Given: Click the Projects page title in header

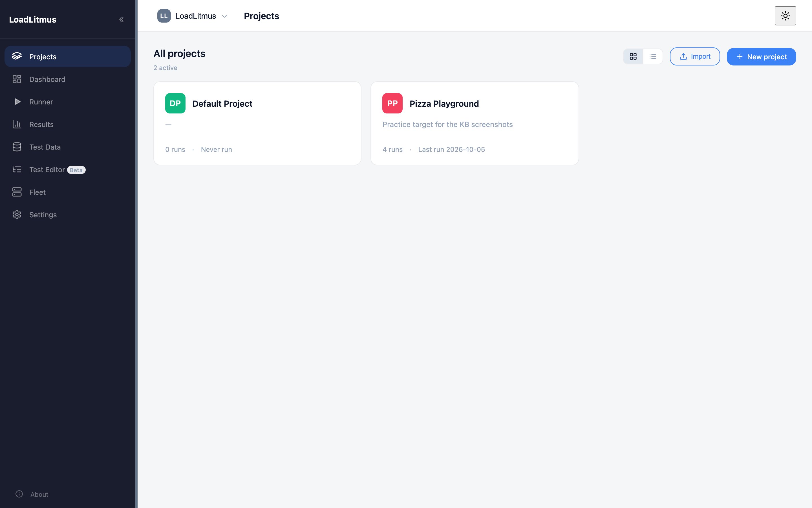Looking at the screenshot, I should point(261,16).
